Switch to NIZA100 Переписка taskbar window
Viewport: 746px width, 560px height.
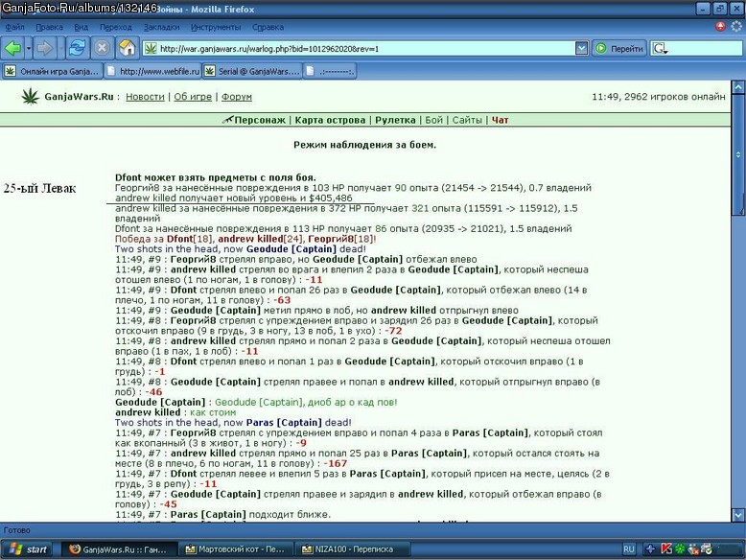click(x=353, y=549)
